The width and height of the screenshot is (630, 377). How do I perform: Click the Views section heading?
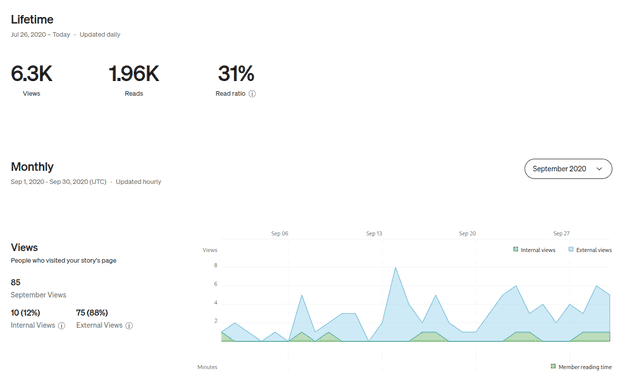click(x=25, y=248)
